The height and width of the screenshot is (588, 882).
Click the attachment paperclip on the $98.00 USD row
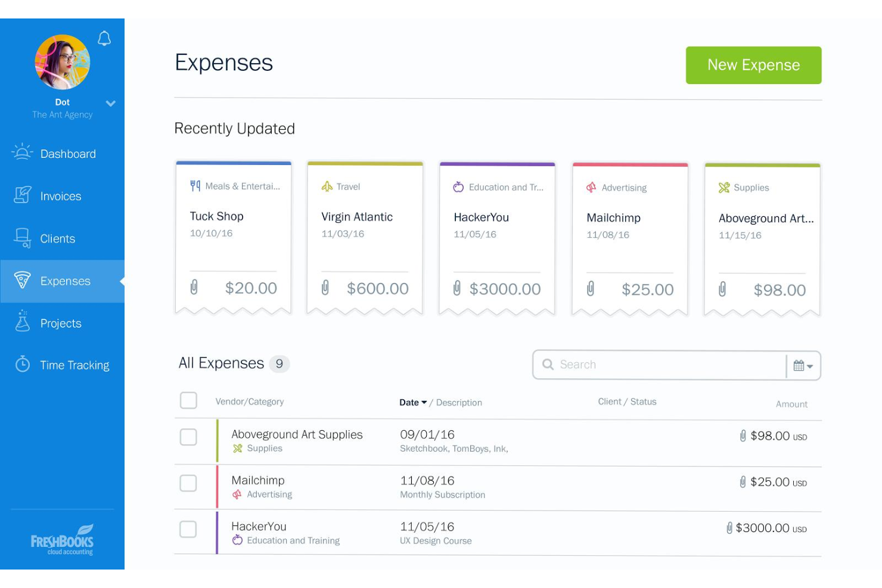click(743, 436)
